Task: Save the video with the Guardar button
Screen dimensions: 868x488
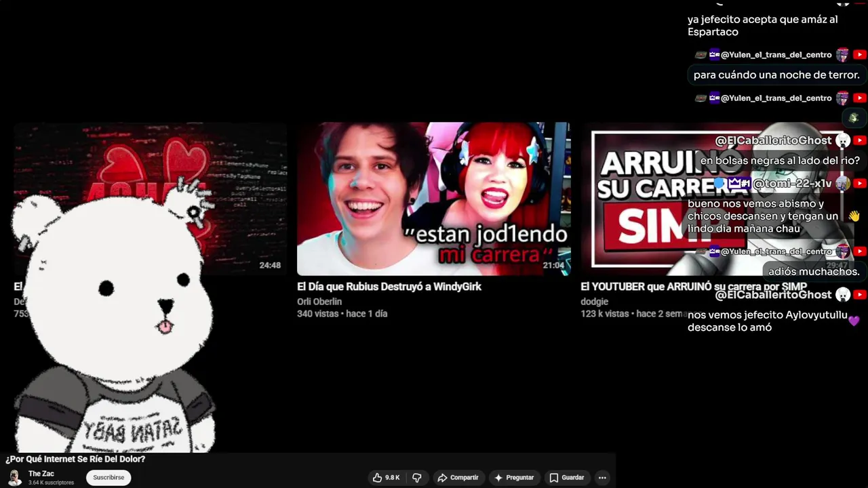Action: (x=566, y=478)
